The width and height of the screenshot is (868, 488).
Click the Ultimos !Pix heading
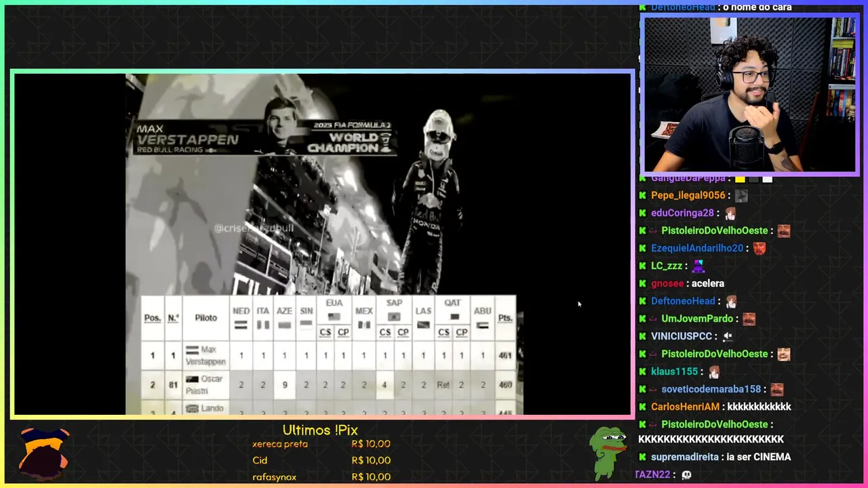tap(320, 430)
